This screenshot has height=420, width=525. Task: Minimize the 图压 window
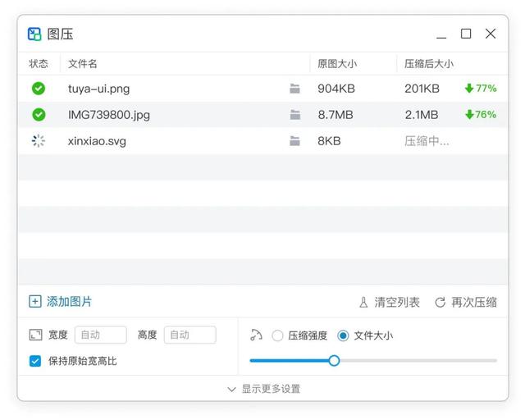click(x=441, y=34)
